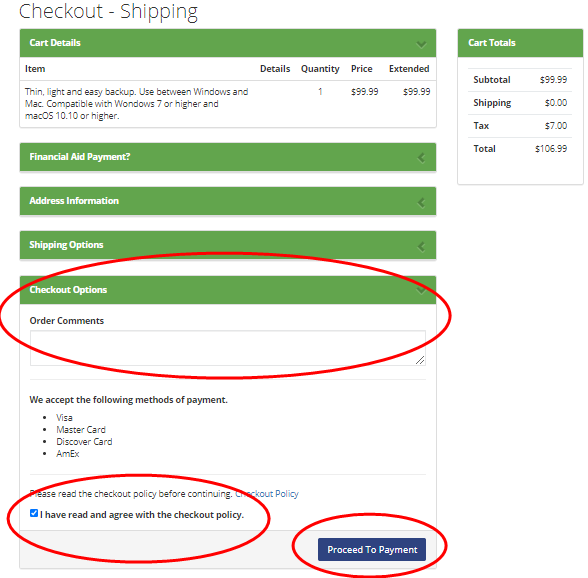Collapse Checkout Options chevron arrow
The width and height of the screenshot is (588, 578).
click(x=421, y=291)
